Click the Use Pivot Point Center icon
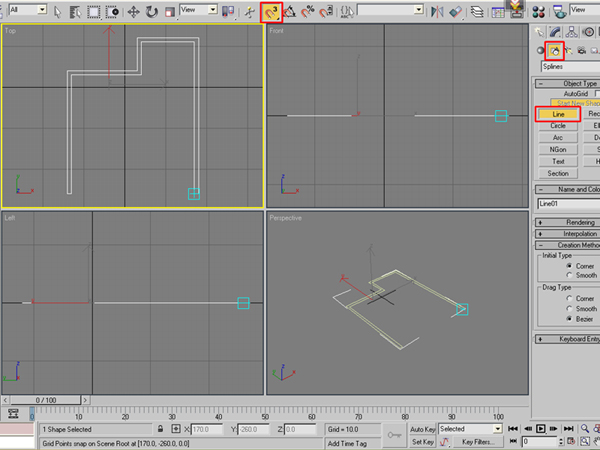The width and height of the screenshot is (600, 450). (x=228, y=11)
